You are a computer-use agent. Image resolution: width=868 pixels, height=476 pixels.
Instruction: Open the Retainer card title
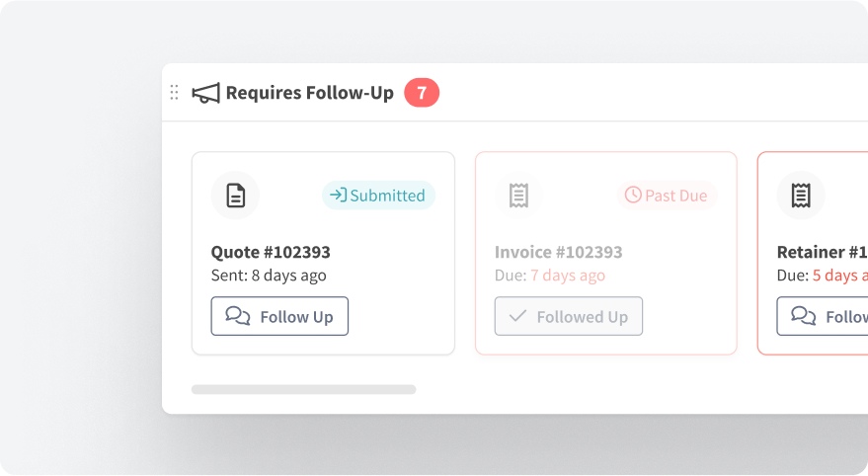point(822,252)
